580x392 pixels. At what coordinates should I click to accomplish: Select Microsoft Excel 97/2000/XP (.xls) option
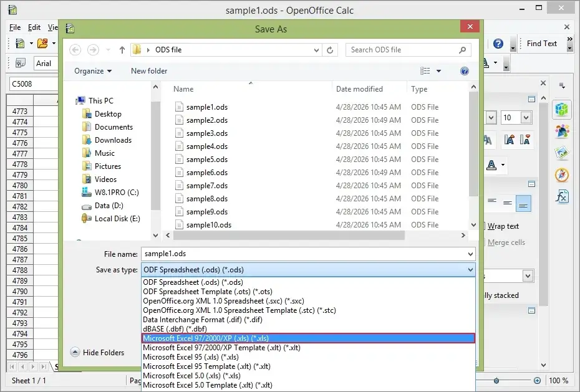(308, 338)
